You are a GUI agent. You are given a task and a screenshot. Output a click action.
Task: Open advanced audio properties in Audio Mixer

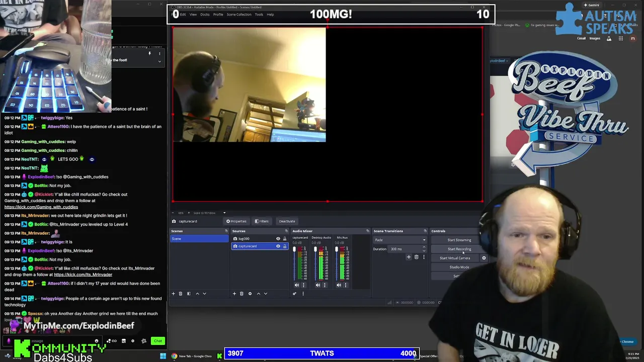click(x=294, y=294)
